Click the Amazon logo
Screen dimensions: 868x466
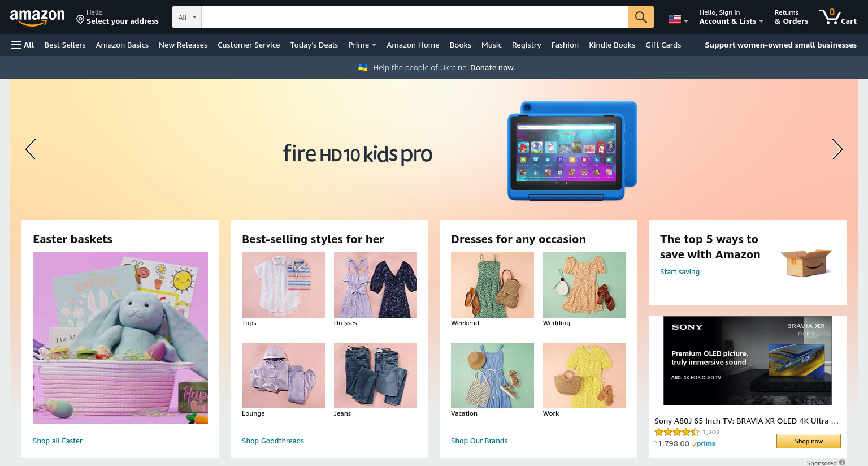(x=37, y=18)
